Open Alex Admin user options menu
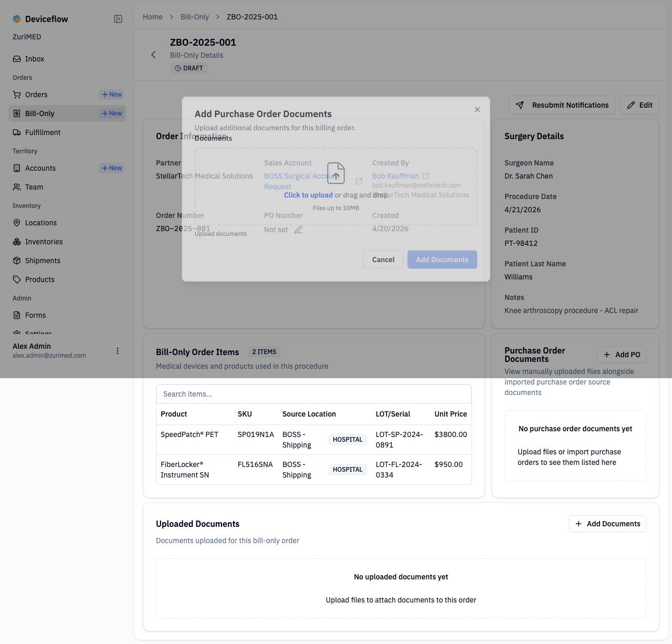 (x=118, y=351)
